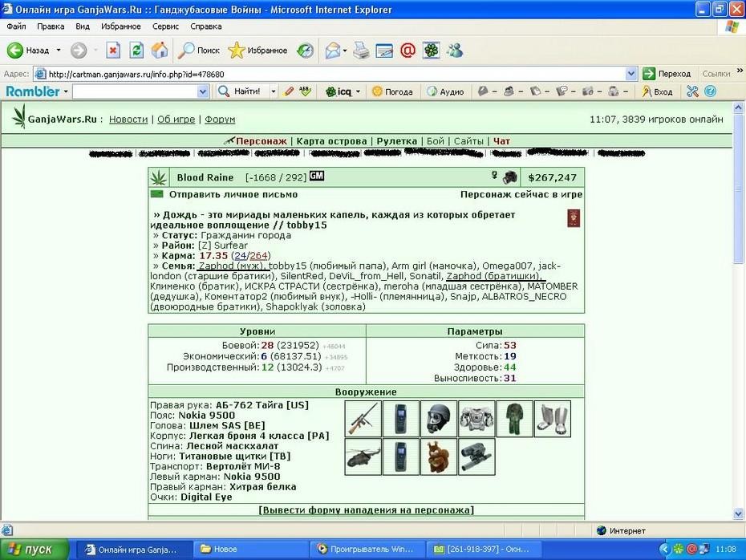The width and height of the screenshot is (746, 560).
Task: Open the Mail icon dropdown arrow
Action: tap(344, 51)
